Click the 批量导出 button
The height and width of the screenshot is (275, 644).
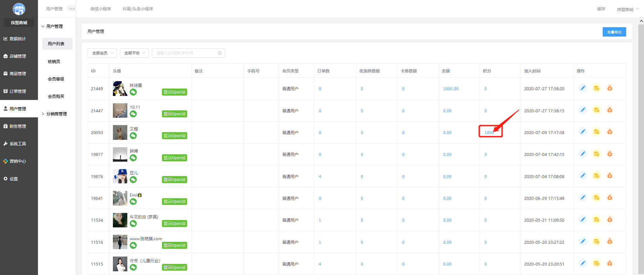(x=614, y=32)
